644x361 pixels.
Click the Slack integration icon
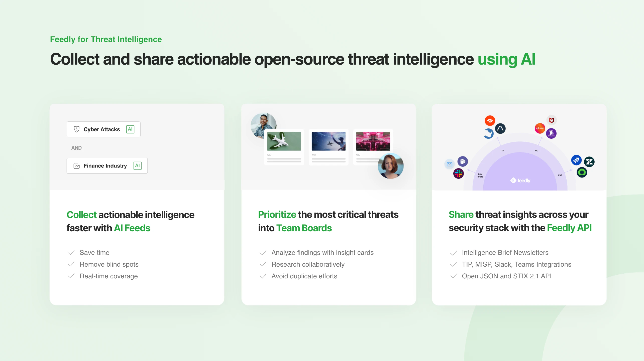pyautogui.click(x=458, y=174)
